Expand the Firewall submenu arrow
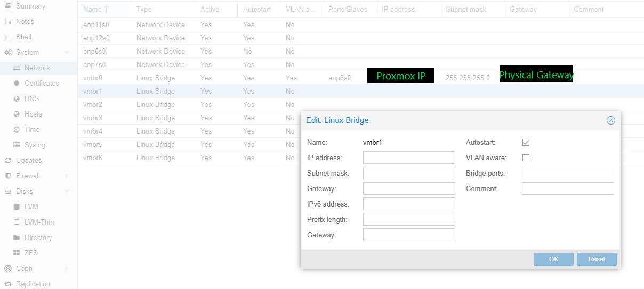Image resolution: width=644 pixels, height=289 pixels. click(x=67, y=176)
